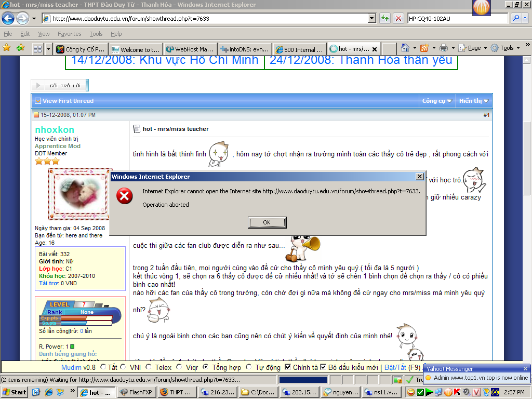532x399 pixels.
Task: Open the Favorites menu
Action: (x=69, y=34)
